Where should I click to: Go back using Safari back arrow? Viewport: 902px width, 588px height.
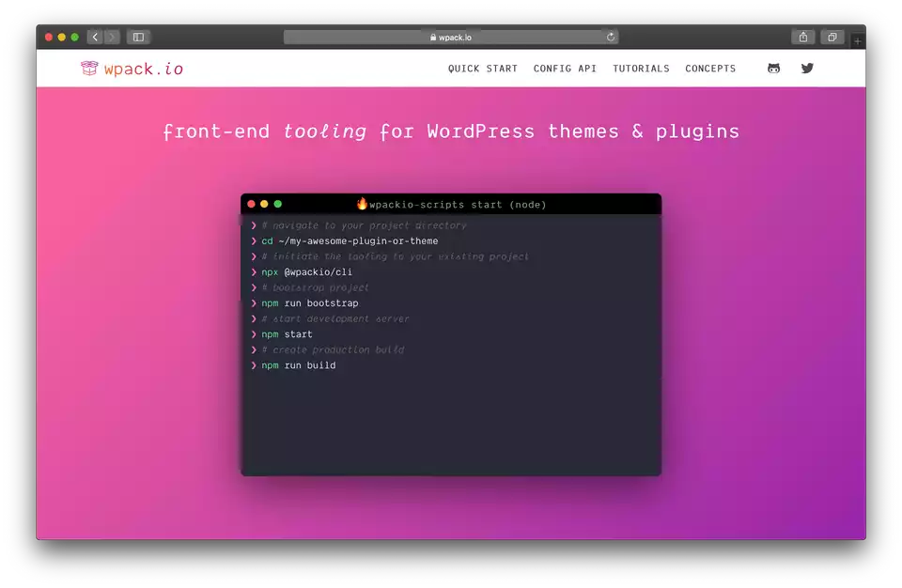pos(95,37)
